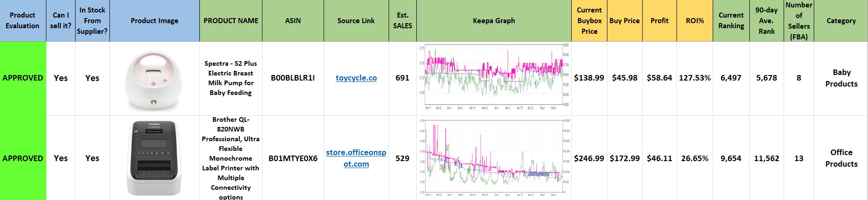Select 'In Stock' Yes in Spectra row

point(92,78)
